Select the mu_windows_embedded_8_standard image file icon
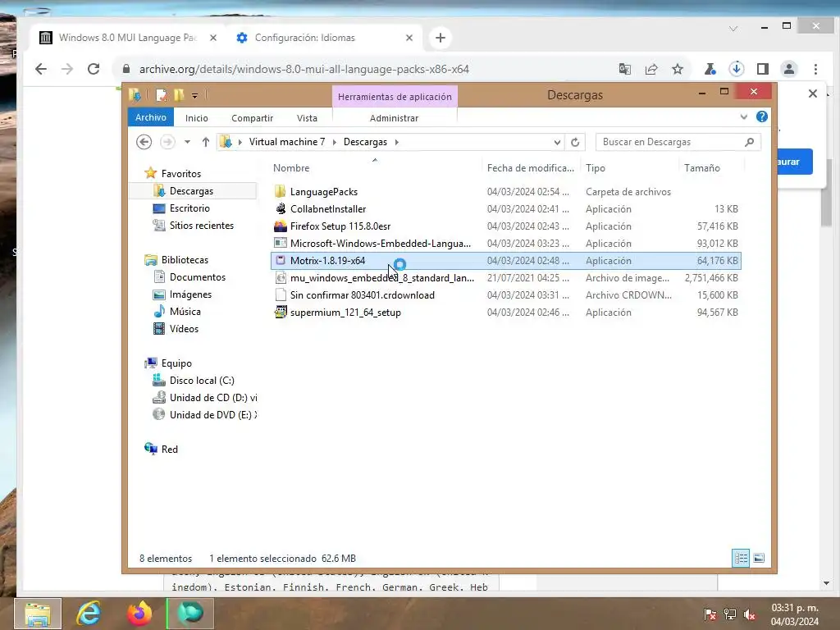This screenshot has height=630, width=840. (281, 277)
